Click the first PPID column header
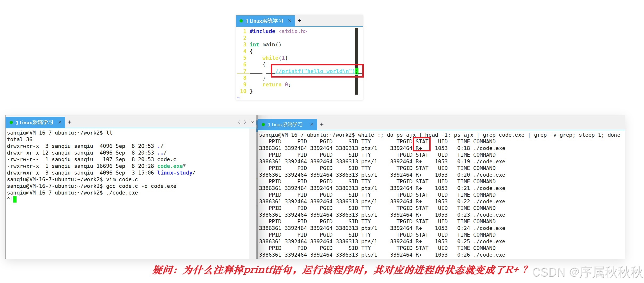Viewport: 644px width, 283px height. click(275, 141)
